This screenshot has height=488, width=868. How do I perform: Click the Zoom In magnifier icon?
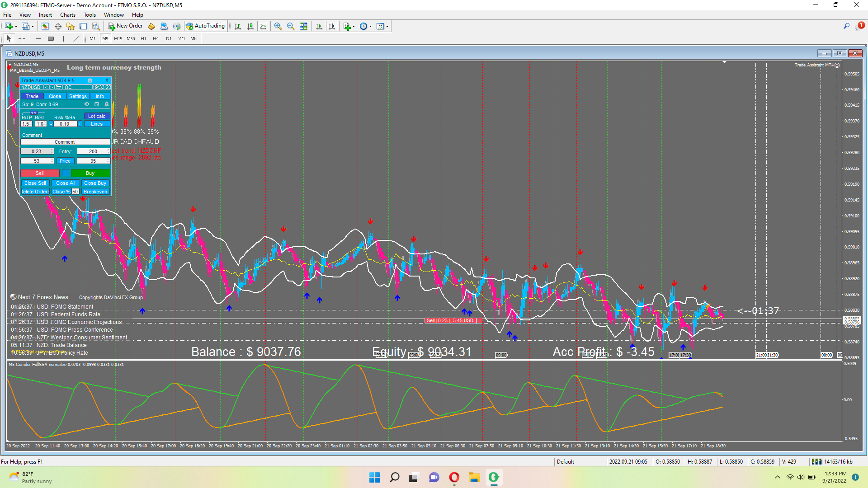coord(278,26)
